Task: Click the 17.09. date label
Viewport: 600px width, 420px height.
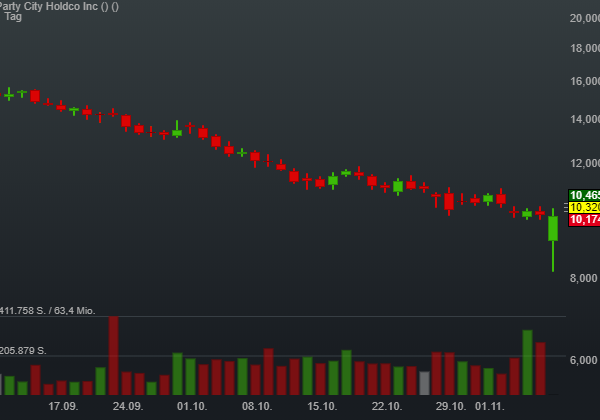Action: (x=63, y=406)
